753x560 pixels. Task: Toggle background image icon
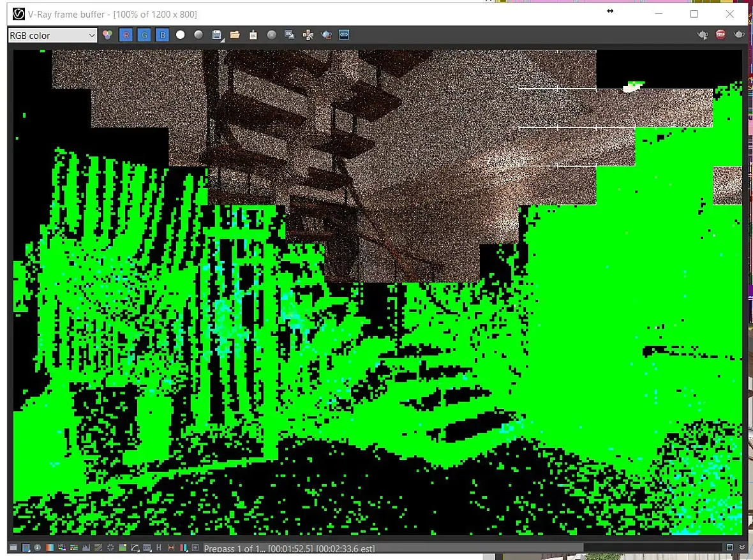pos(123,547)
